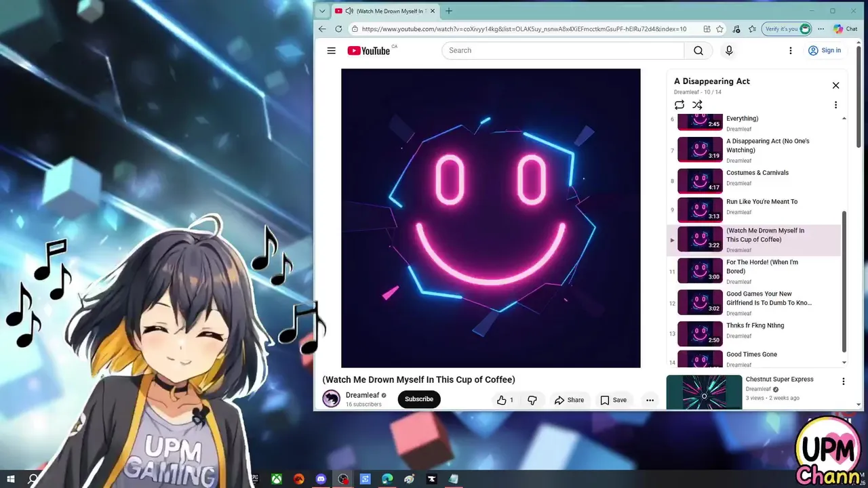Screen dimensions: 868x488
Task: Open the tab actions dropdown chevron
Action: (x=322, y=11)
